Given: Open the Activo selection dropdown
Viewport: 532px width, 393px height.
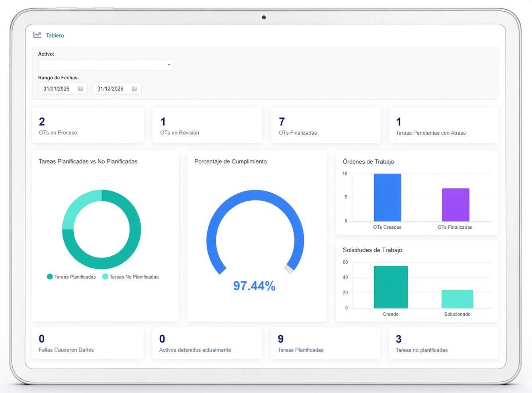Looking at the screenshot, I should (106, 65).
